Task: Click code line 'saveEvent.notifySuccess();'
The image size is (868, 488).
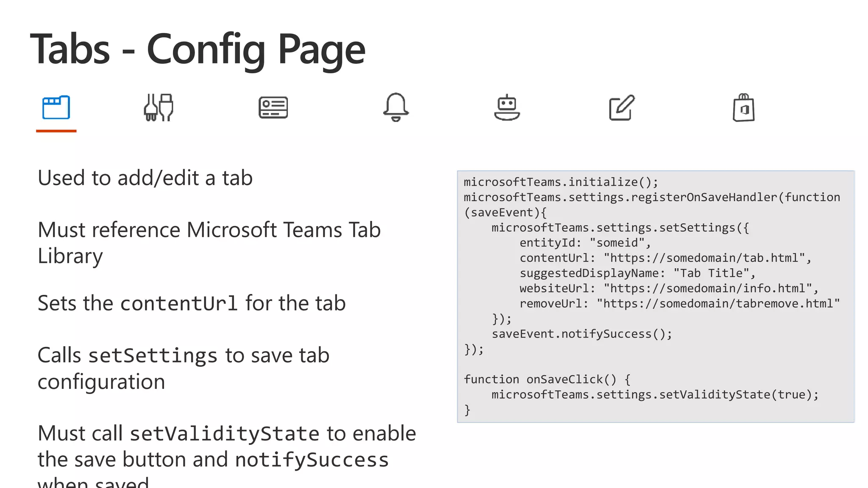Action: (x=582, y=334)
